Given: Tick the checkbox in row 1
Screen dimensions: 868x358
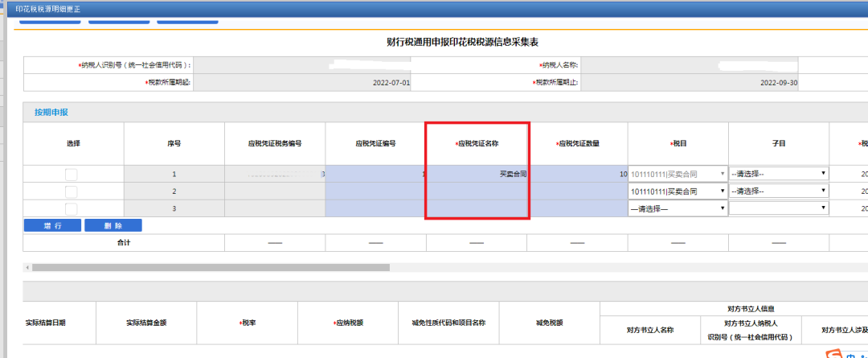Looking at the screenshot, I should 72,174.
